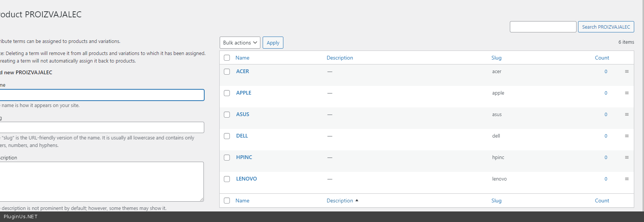Click the drag handle icon for APPLE row
This screenshot has width=644, height=222.
coord(627,93)
